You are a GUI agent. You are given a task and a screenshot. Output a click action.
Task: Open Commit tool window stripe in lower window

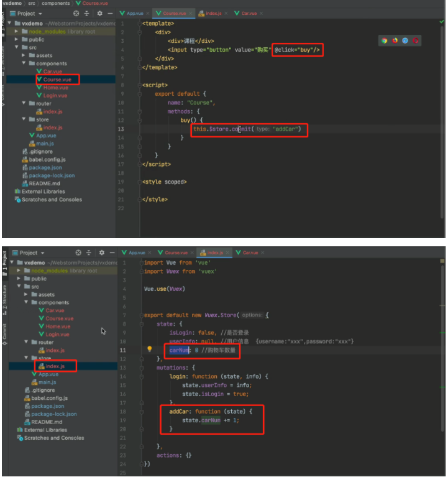[4, 334]
